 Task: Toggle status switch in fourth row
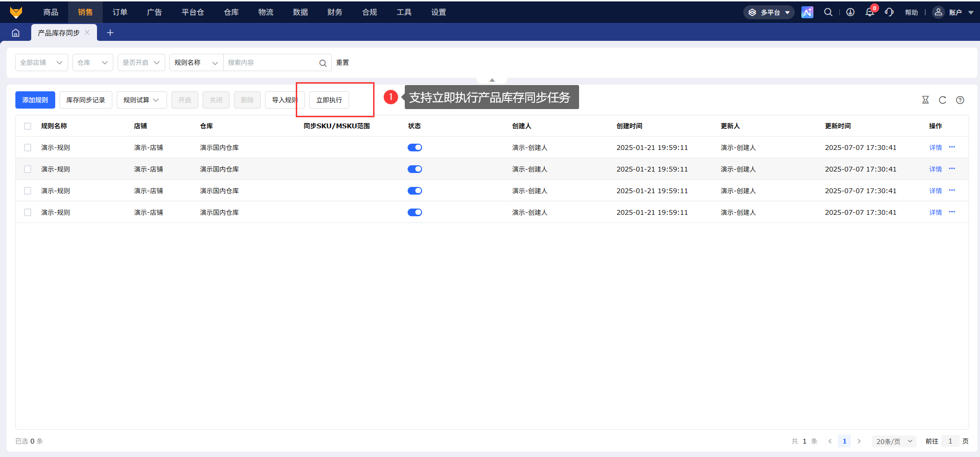tap(415, 212)
